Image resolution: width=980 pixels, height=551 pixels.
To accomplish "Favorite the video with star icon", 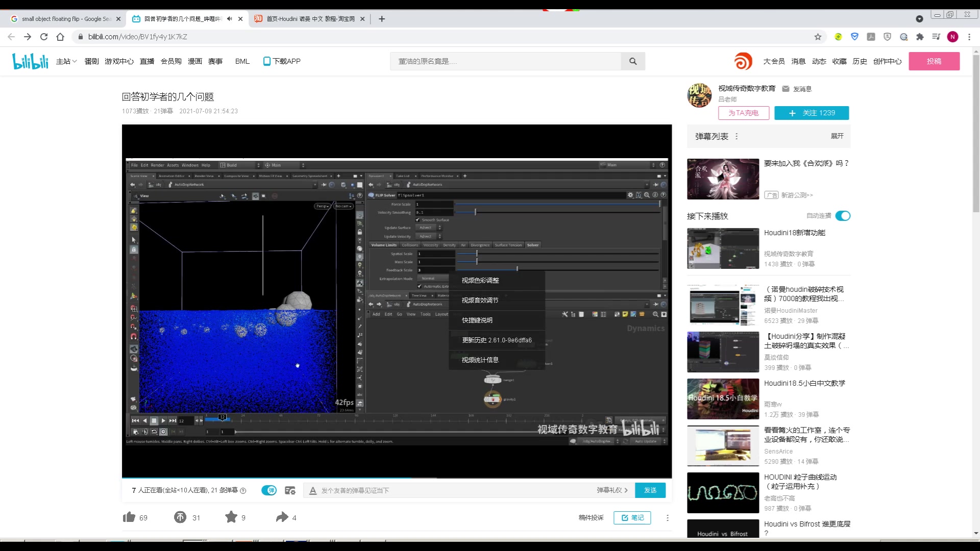I will (231, 517).
